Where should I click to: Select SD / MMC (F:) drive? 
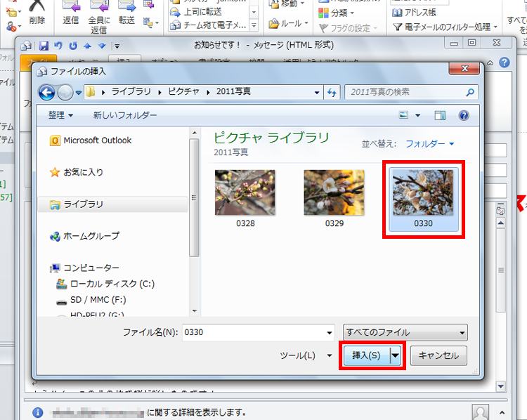tap(91, 300)
